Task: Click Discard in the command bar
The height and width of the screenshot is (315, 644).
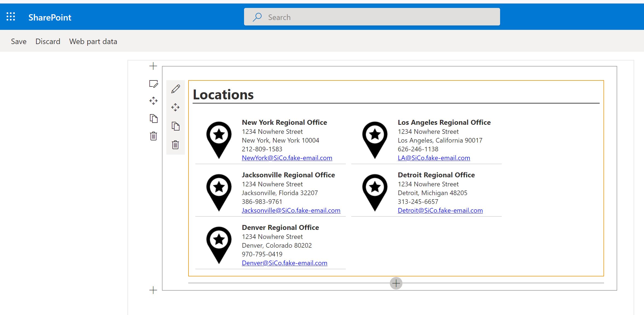Action: (x=48, y=41)
